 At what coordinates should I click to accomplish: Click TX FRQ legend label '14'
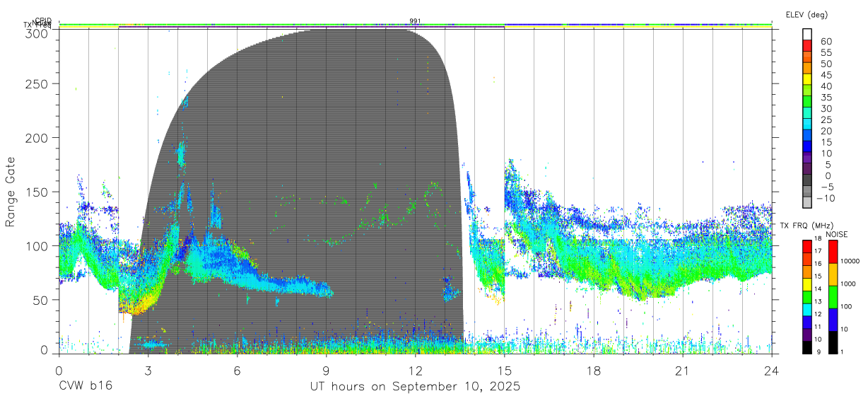(817, 289)
